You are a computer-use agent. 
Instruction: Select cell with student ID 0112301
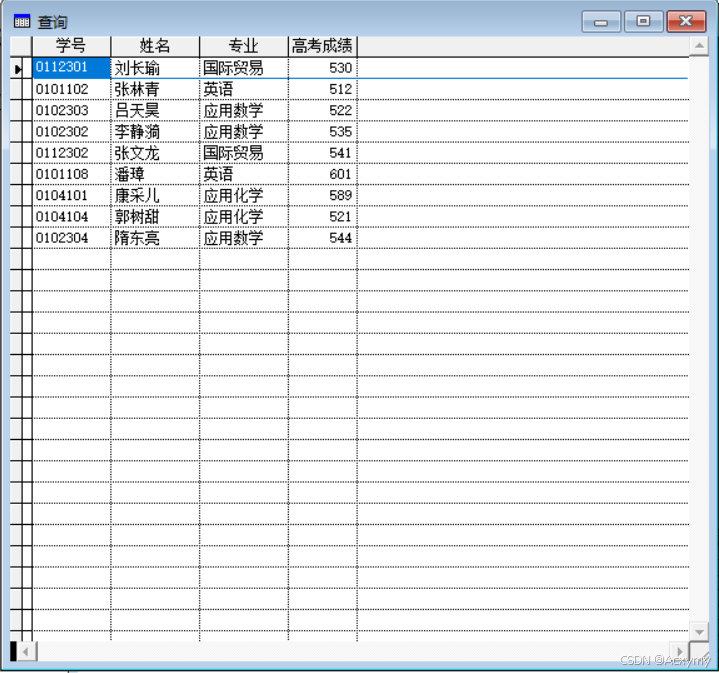coord(71,68)
